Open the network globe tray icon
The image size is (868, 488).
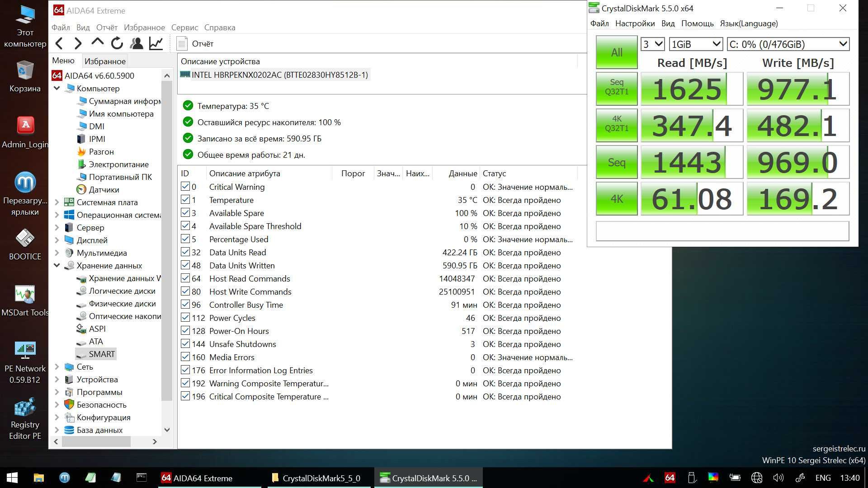pos(757,478)
